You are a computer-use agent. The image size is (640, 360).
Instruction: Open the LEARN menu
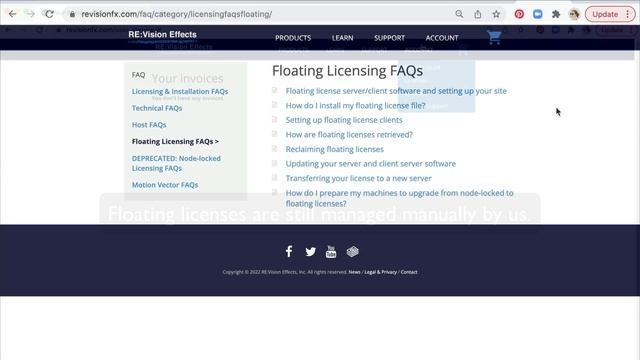tap(342, 38)
